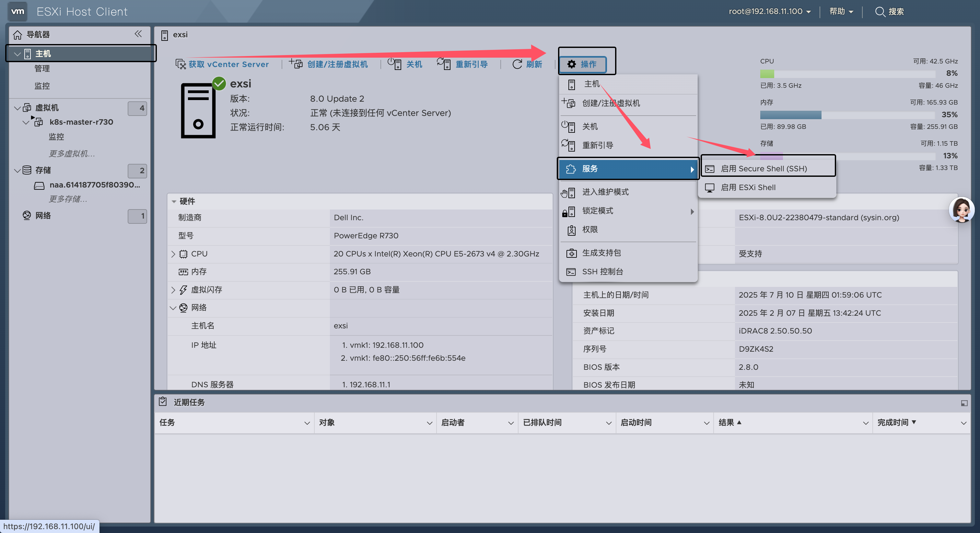Click the 操作 gear button
This screenshot has width=980, height=533.
[582, 64]
